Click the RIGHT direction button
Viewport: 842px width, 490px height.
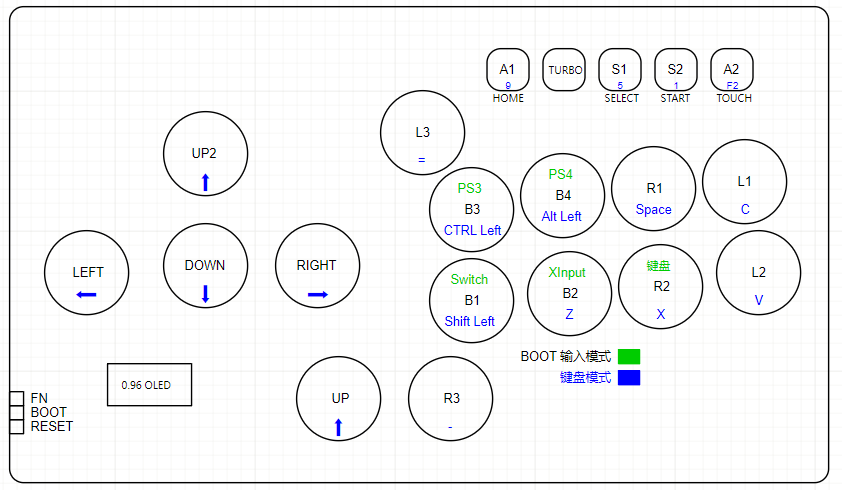(x=317, y=265)
